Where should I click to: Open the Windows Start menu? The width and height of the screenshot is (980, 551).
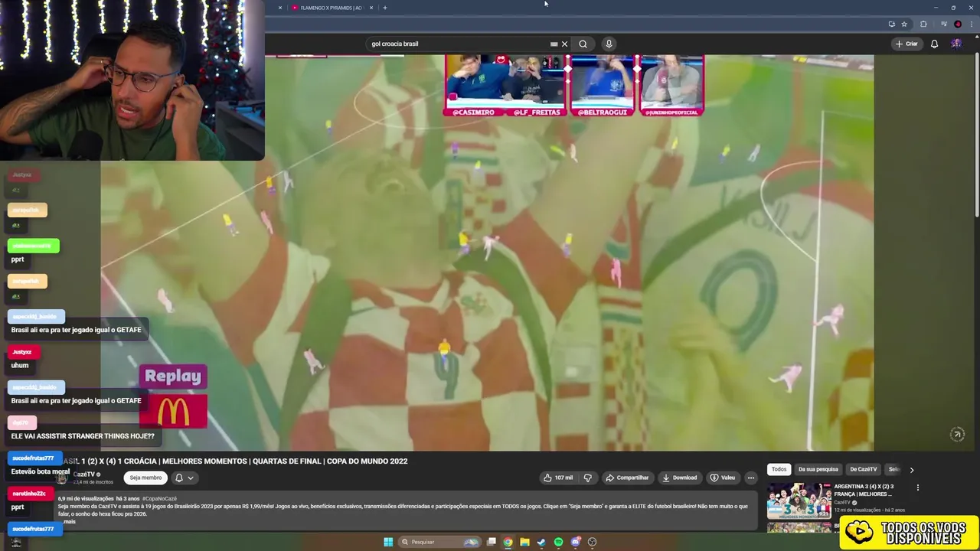(x=388, y=542)
